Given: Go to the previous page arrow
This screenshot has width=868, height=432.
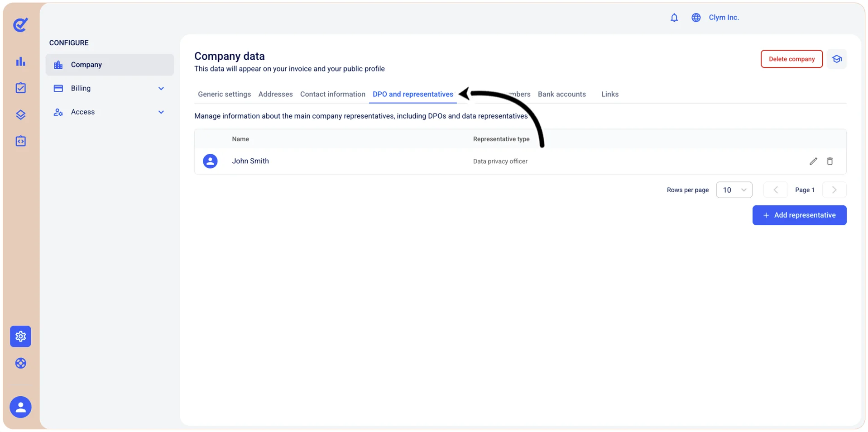Looking at the screenshot, I should 775,190.
